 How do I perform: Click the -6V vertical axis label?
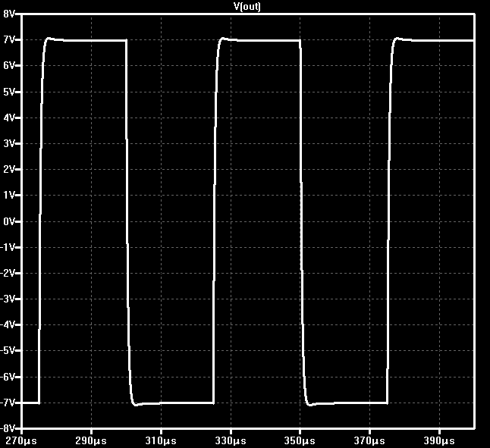tap(7, 377)
